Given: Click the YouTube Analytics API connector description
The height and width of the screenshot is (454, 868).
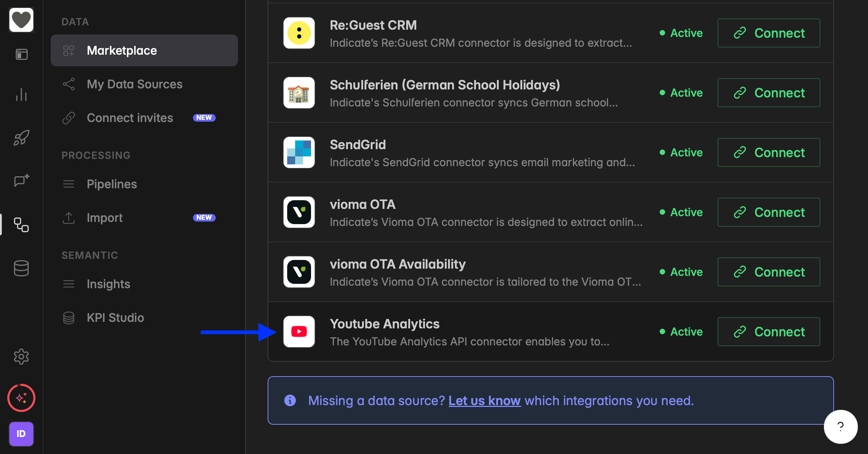Looking at the screenshot, I should click(470, 341).
